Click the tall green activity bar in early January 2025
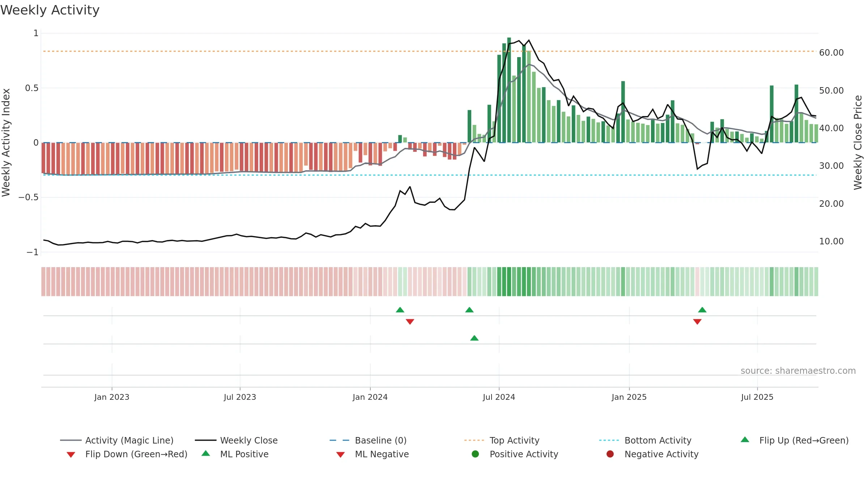Viewport: 868px width, 488px height. (x=623, y=112)
